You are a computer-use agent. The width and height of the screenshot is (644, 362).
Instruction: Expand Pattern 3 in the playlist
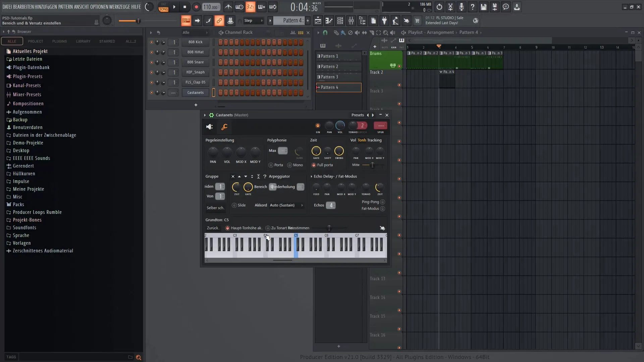coord(318,77)
